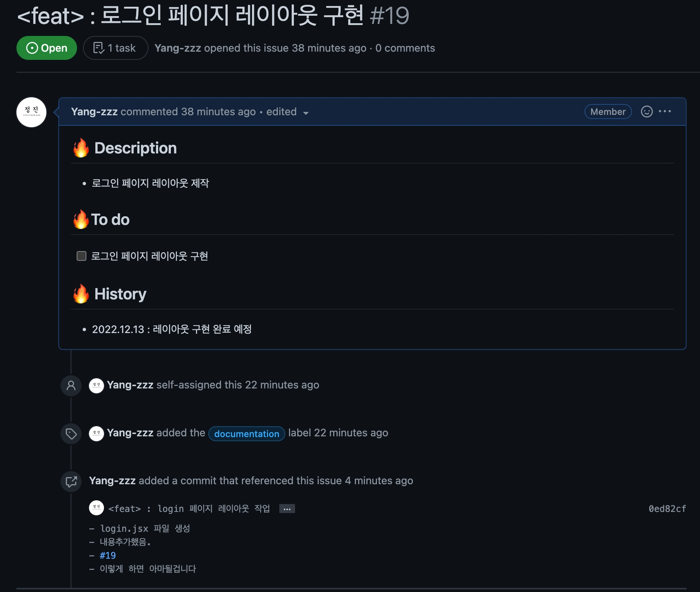
Task: Click the label tag timeline icon
Action: [71, 434]
